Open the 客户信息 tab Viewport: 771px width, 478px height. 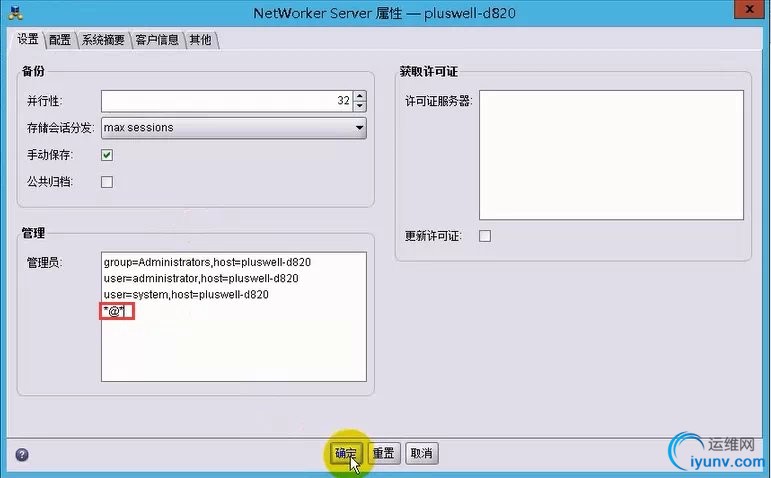[157, 40]
